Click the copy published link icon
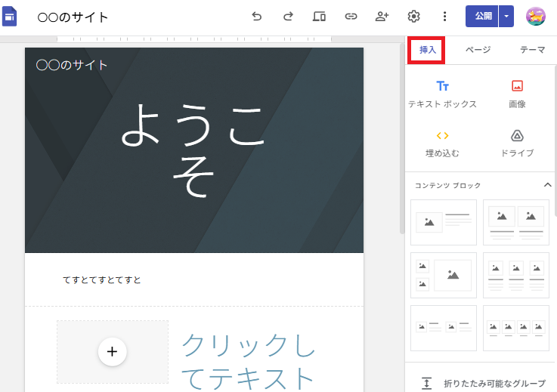 point(351,17)
